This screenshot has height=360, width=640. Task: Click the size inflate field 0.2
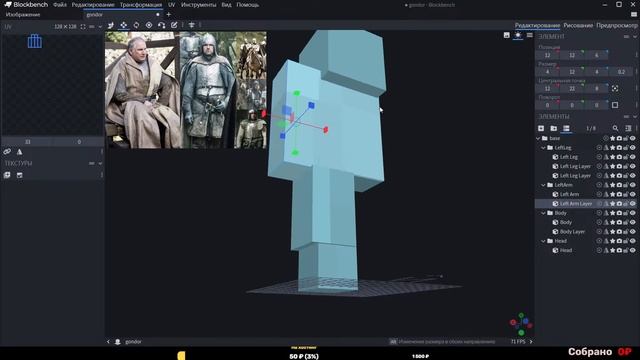[x=621, y=72]
